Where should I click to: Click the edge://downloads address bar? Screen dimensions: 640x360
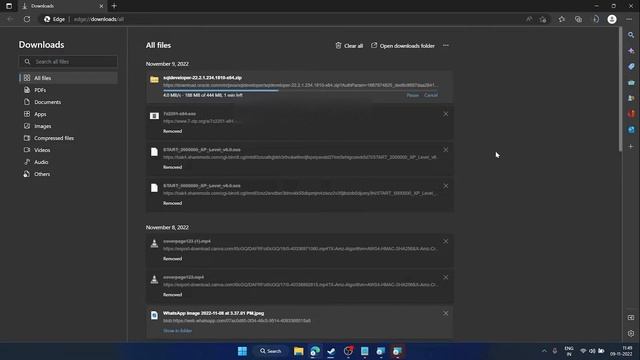click(99, 19)
